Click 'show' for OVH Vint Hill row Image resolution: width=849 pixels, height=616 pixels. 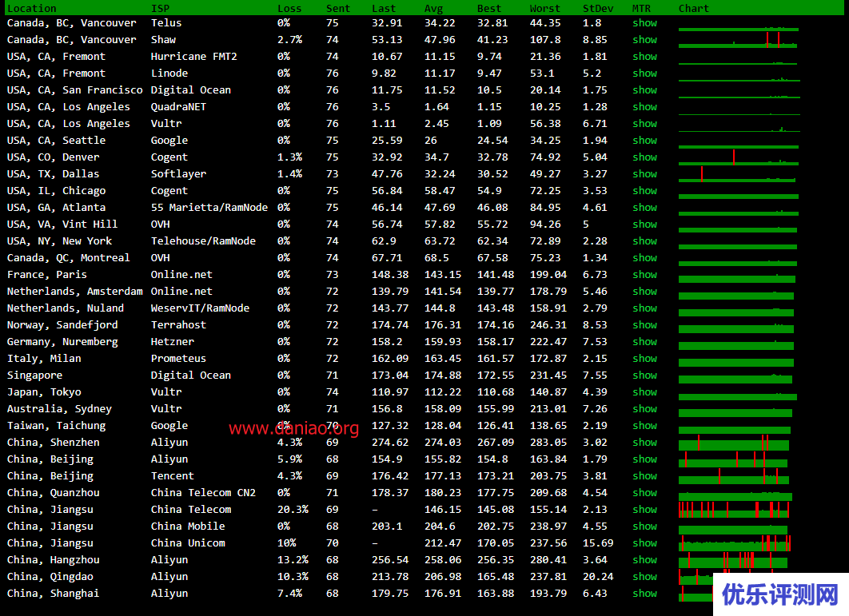(644, 224)
